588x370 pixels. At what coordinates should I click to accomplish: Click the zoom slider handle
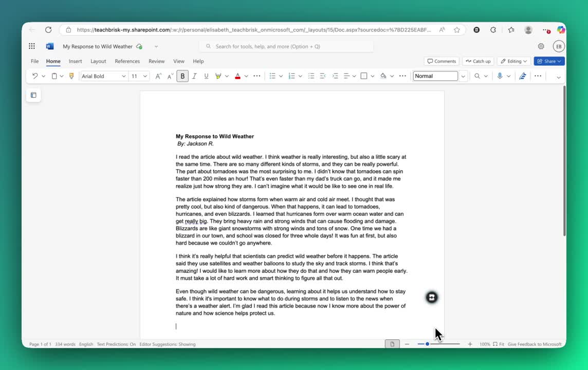[427, 344]
